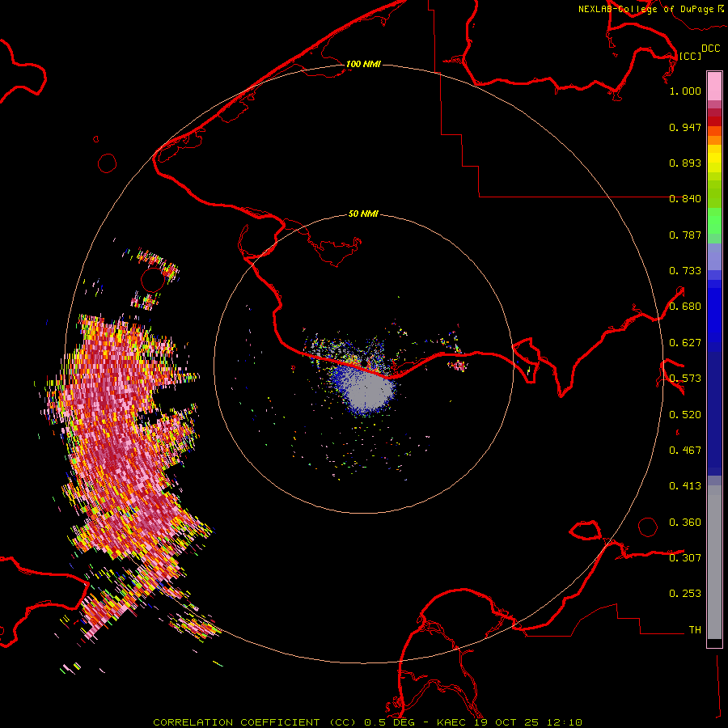Click the 0.467 color scale value
728x728 pixels.
click(685, 451)
